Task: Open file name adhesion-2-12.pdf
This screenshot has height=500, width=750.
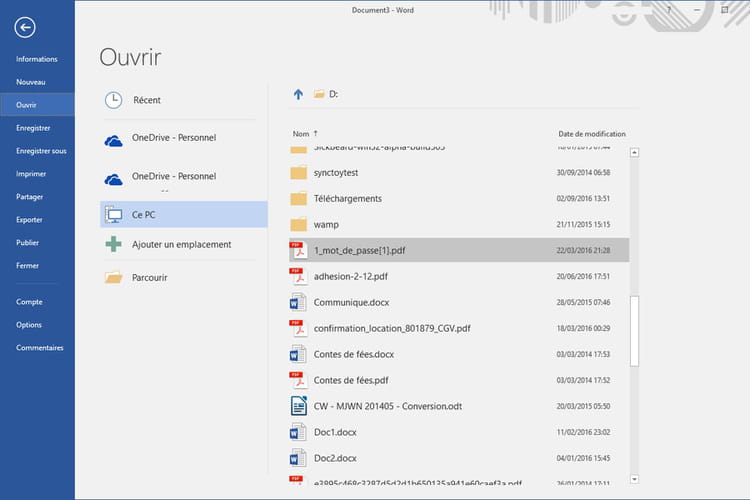Action: click(351, 276)
